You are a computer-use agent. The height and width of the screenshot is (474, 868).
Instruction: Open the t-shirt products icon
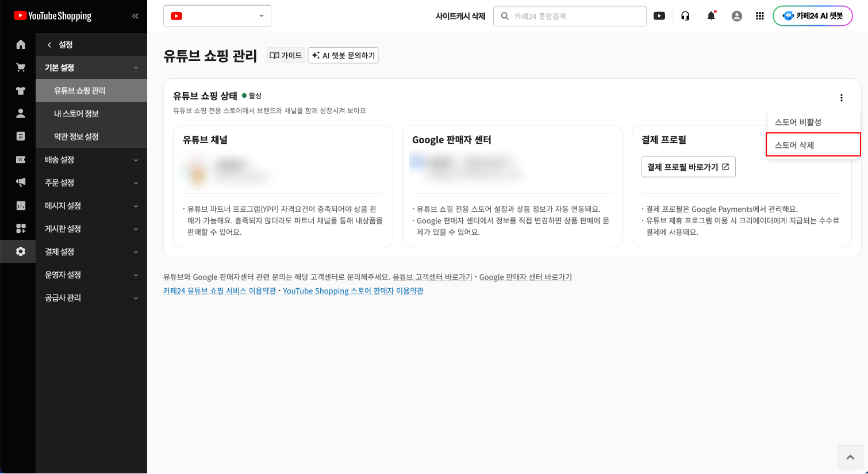coord(21,90)
